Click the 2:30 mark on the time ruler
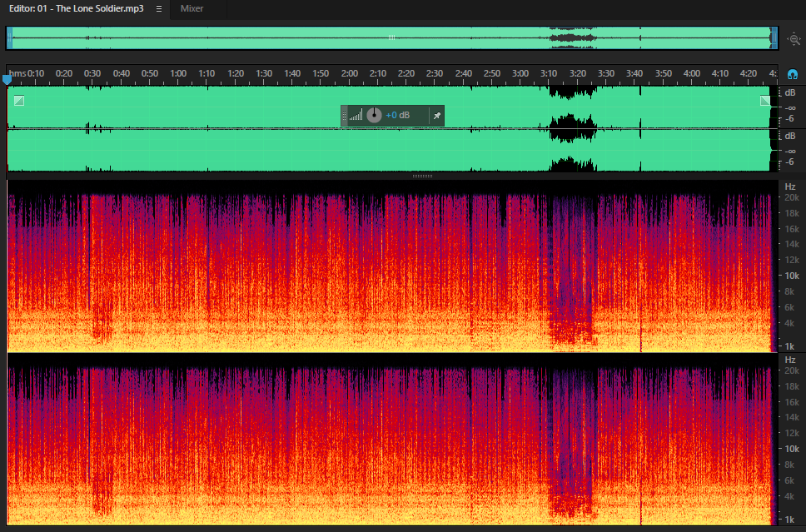 (435, 73)
